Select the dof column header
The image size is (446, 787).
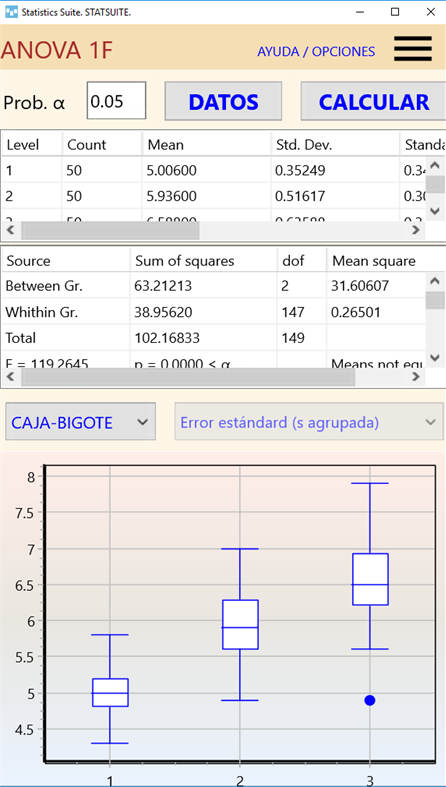(x=302, y=261)
